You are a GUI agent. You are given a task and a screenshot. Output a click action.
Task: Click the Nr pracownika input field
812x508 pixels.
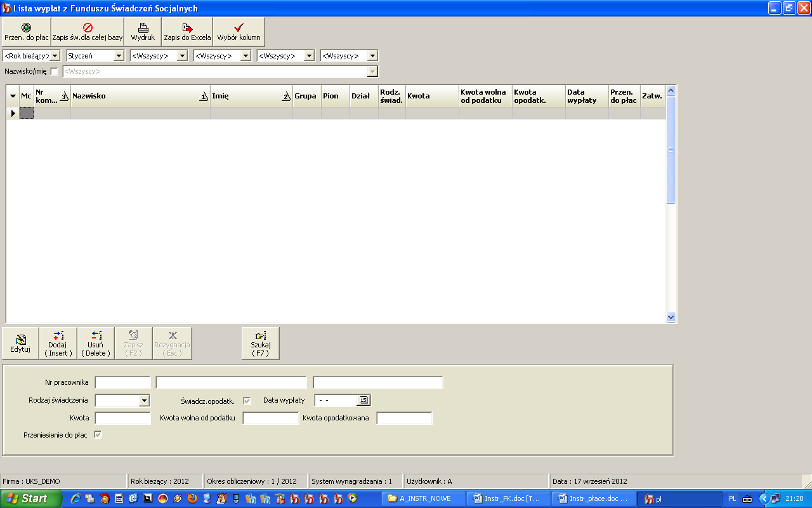tap(122, 382)
